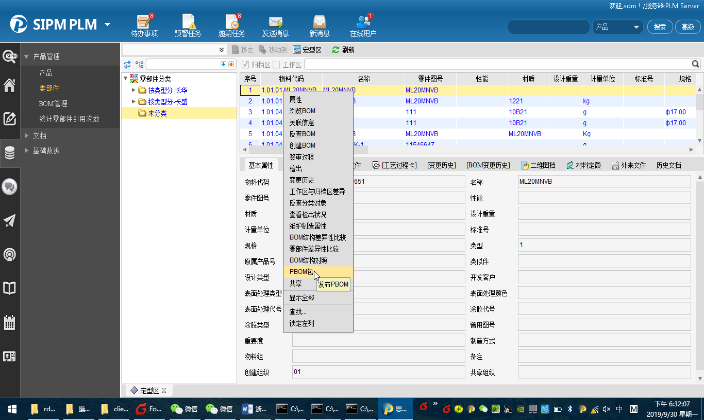The image size is (704, 420).
Task: Click the open book icon in left sidebar
Action: (x=10, y=288)
